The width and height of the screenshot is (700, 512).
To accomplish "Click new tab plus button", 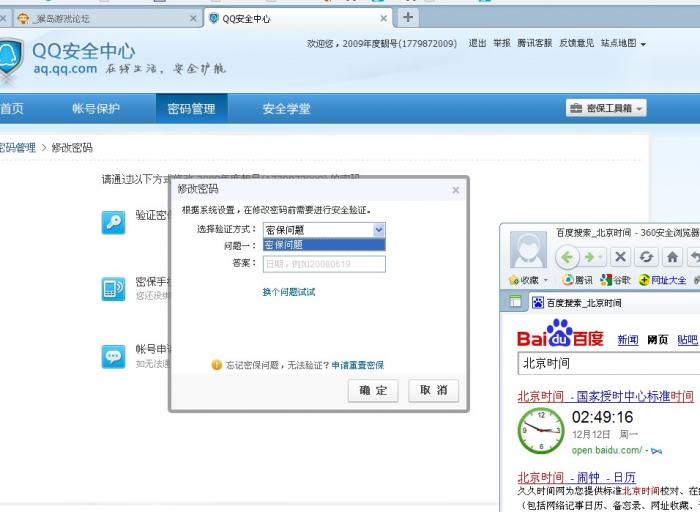I will [408, 17].
